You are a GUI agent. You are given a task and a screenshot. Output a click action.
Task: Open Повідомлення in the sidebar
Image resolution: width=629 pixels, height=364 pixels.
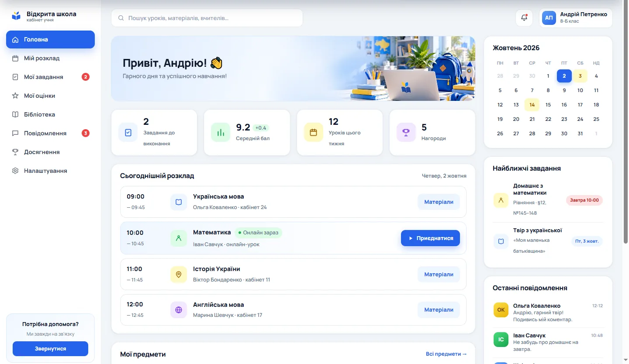pos(50,133)
